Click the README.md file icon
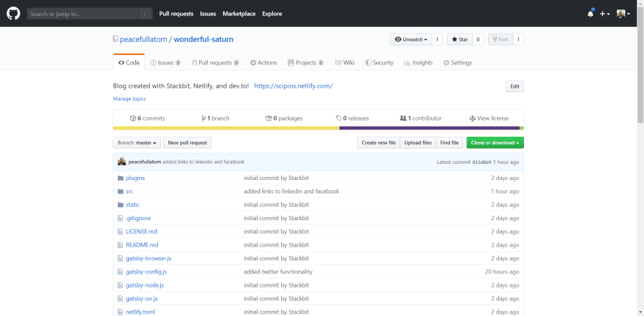 [x=120, y=245]
